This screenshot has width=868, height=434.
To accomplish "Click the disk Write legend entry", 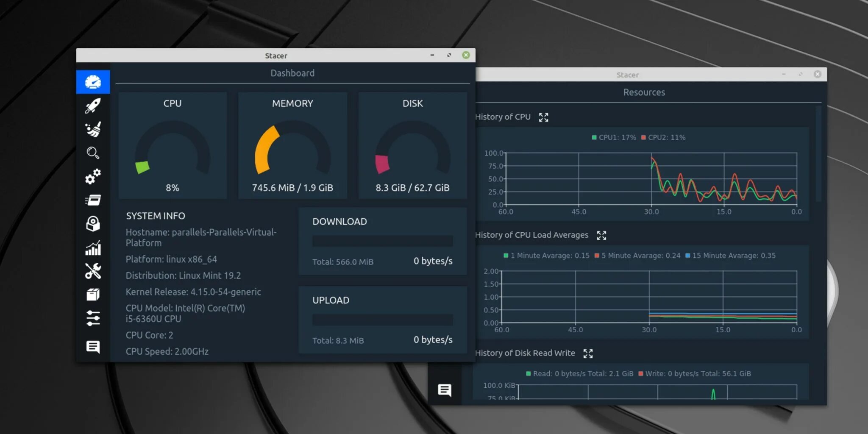I will (x=695, y=374).
